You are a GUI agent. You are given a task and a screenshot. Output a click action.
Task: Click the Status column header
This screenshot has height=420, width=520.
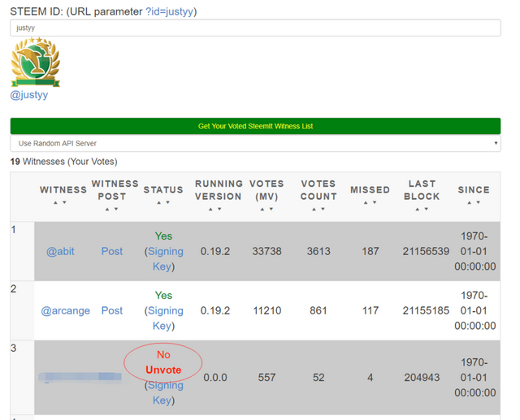(x=163, y=190)
